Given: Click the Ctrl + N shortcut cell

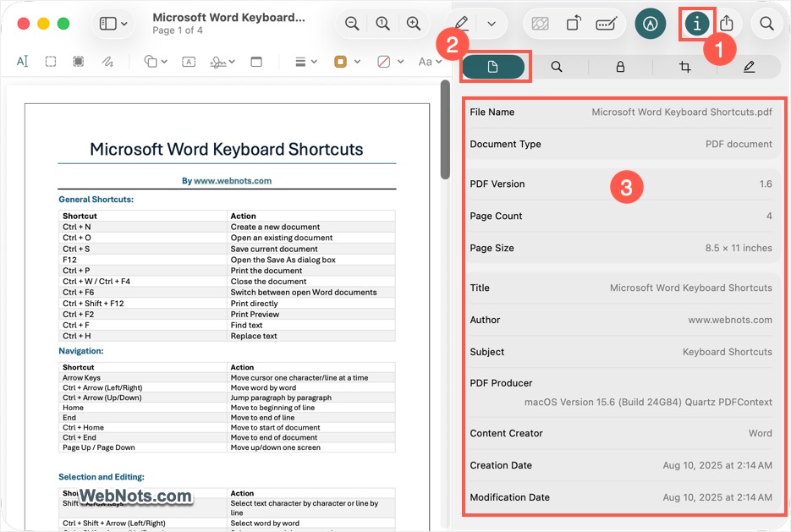Looking at the screenshot, I should click(143, 227).
